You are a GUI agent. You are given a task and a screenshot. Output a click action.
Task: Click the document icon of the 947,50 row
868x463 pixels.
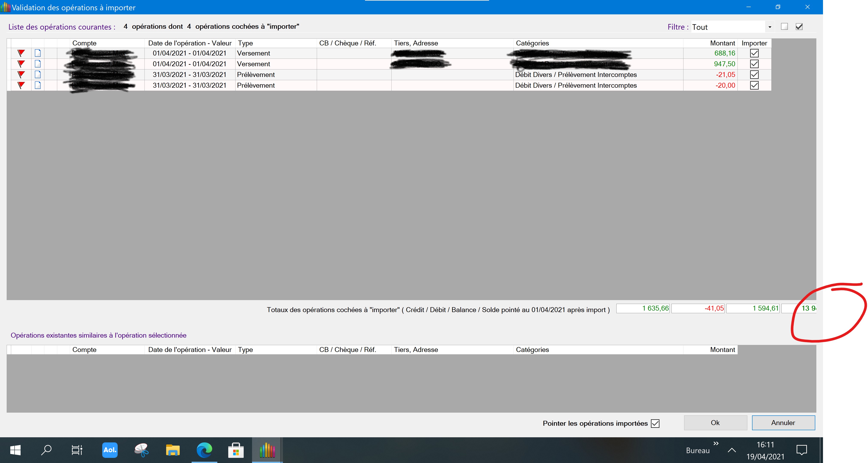38,64
